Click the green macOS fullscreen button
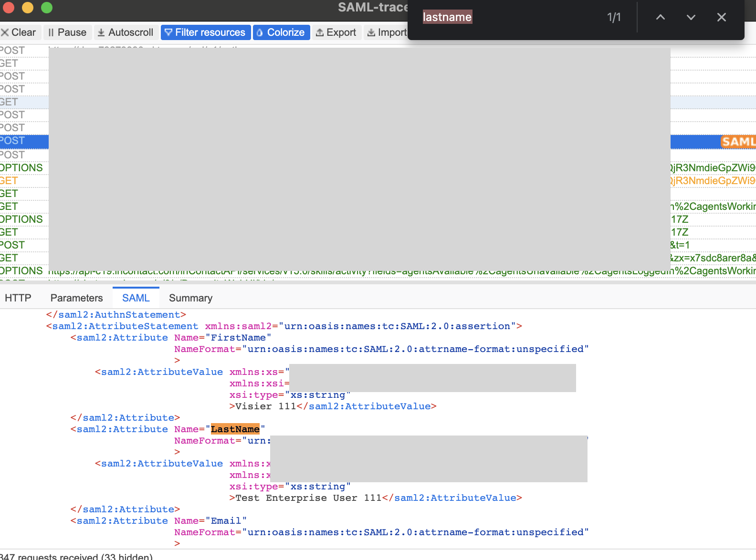This screenshot has width=756, height=560. tap(47, 8)
